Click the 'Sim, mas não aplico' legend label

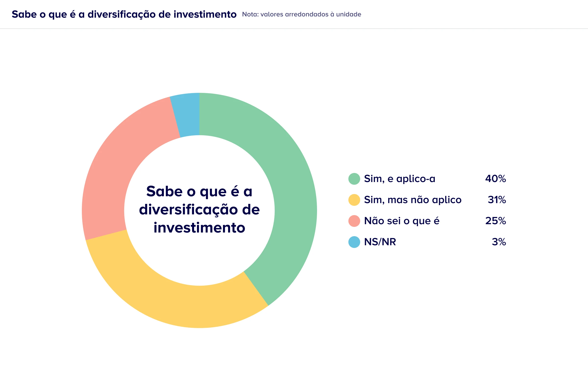coord(413,200)
